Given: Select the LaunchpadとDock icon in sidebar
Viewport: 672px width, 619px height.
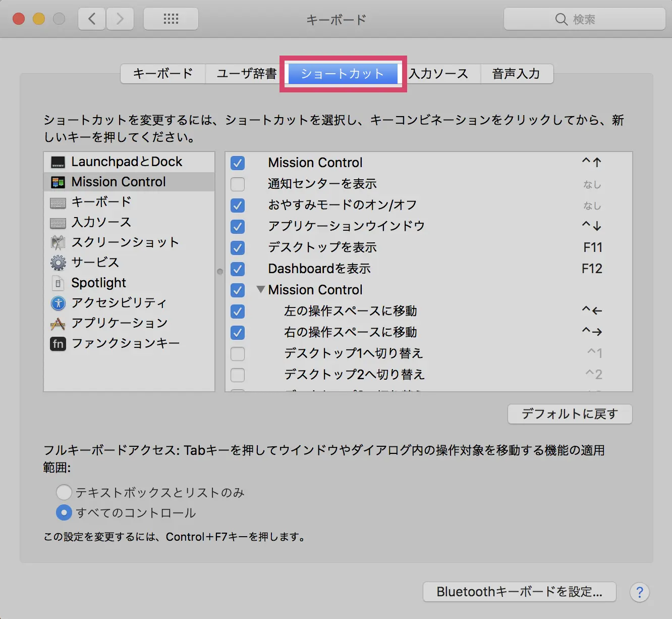Looking at the screenshot, I should coord(58,162).
